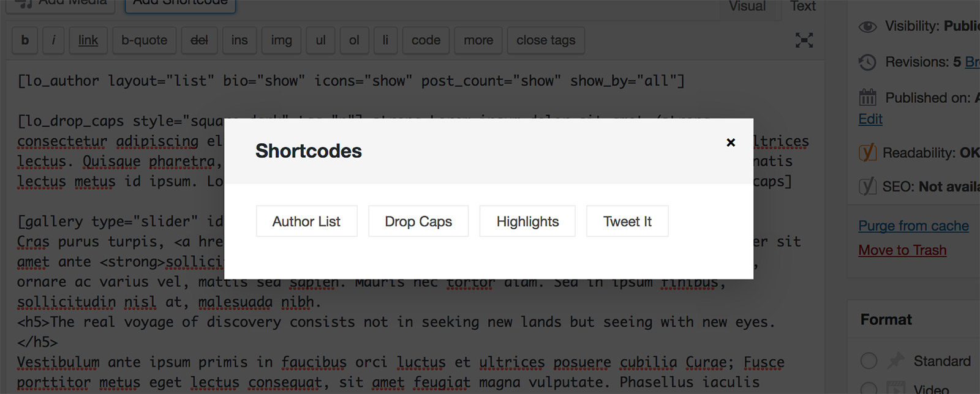Click the Readability status icon
Screen dimensions: 980x394
(868, 152)
